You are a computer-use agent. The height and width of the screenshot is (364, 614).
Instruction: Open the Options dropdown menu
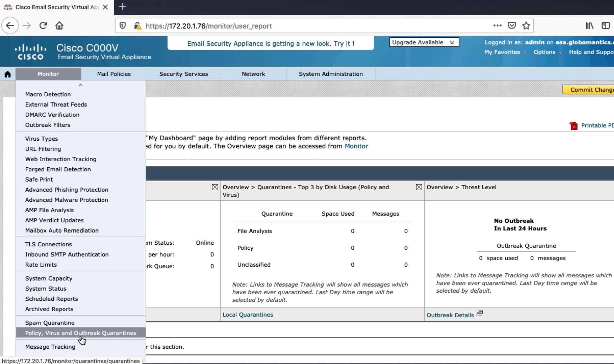(547, 52)
